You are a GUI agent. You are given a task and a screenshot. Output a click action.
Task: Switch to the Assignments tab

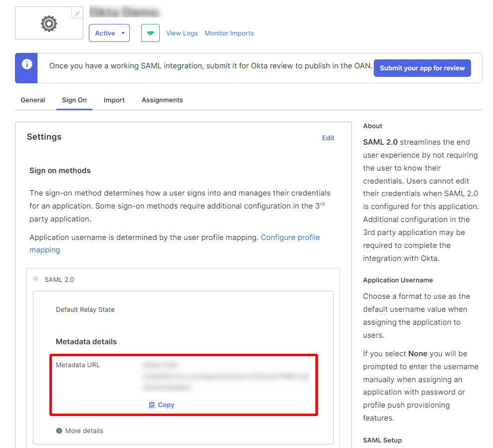pyautogui.click(x=162, y=100)
